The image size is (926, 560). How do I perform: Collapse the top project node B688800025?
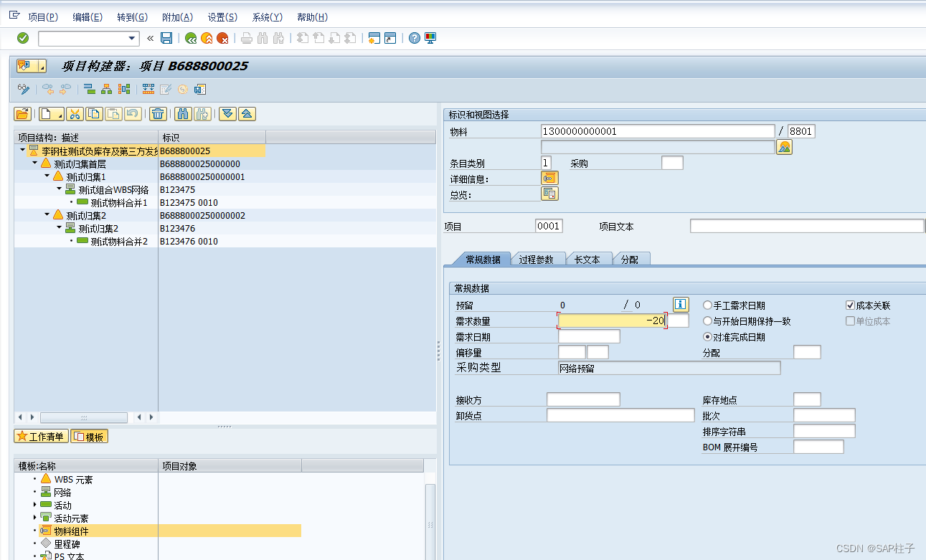[22, 151]
